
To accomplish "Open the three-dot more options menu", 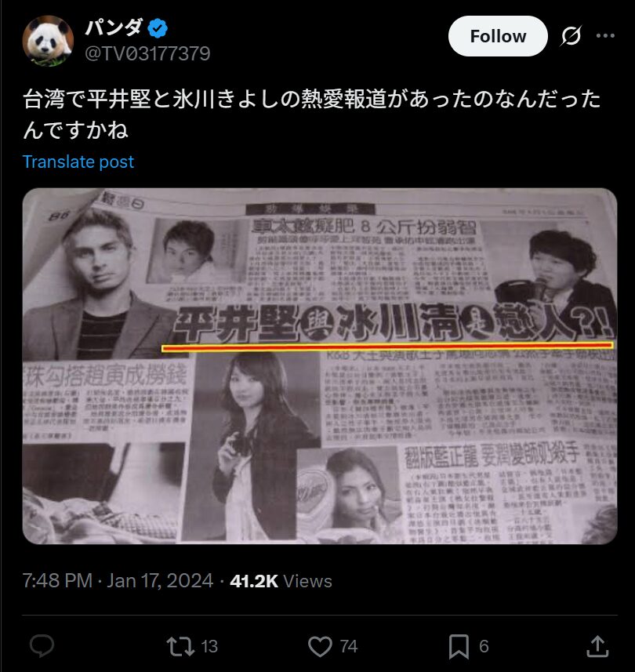I will (x=605, y=36).
